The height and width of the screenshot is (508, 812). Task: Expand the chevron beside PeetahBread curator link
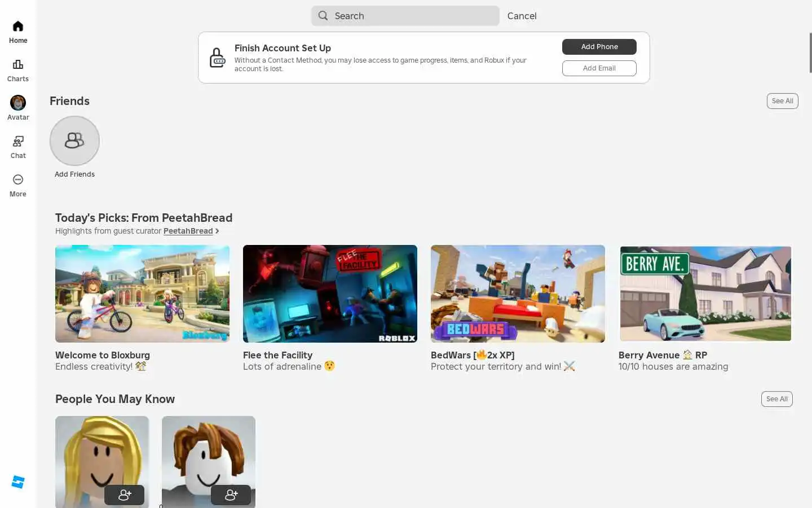coord(217,231)
